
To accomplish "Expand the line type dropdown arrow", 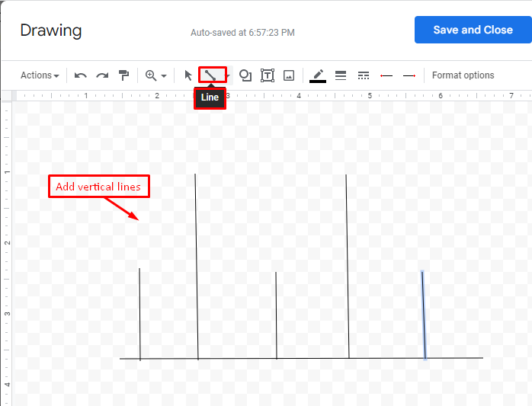I will tap(229, 75).
